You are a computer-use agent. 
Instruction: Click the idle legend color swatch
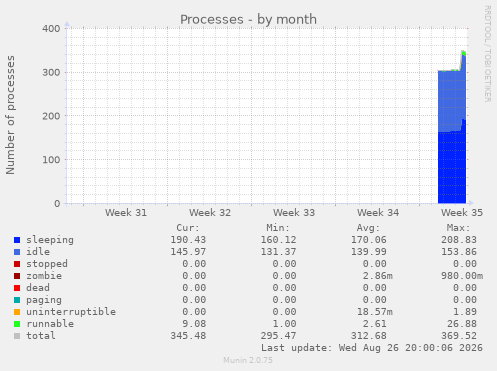coord(17,252)
